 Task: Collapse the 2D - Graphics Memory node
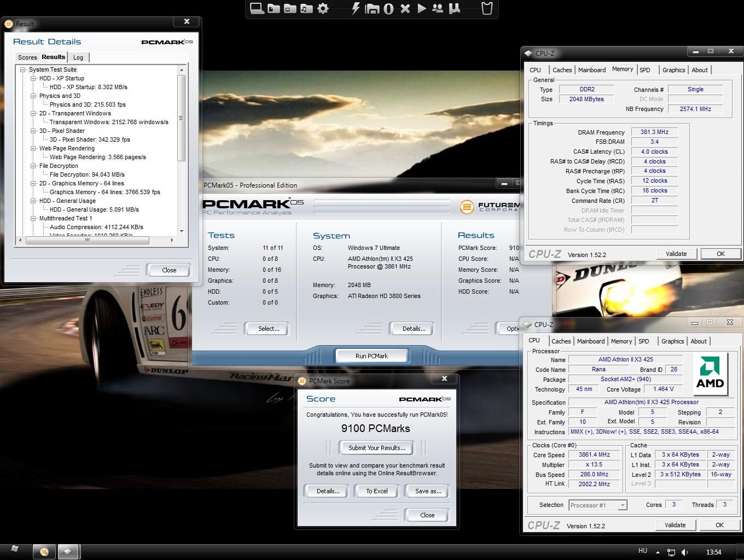(33, 183)
